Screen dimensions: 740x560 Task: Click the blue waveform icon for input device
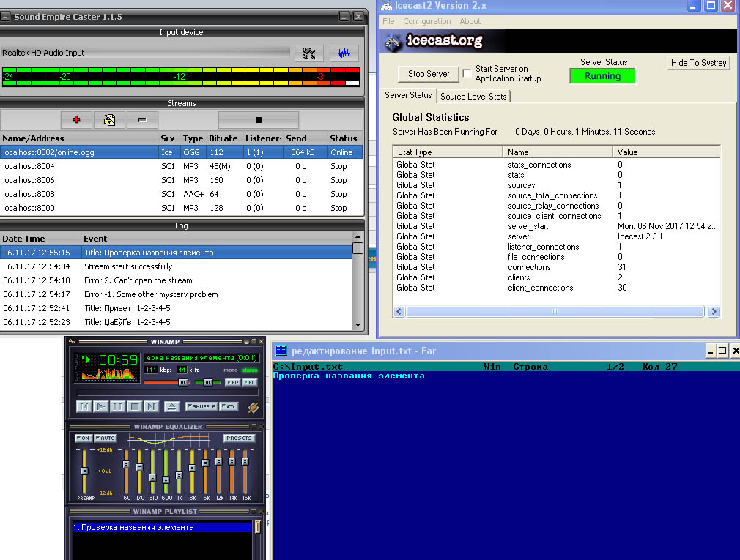[344, 53]
